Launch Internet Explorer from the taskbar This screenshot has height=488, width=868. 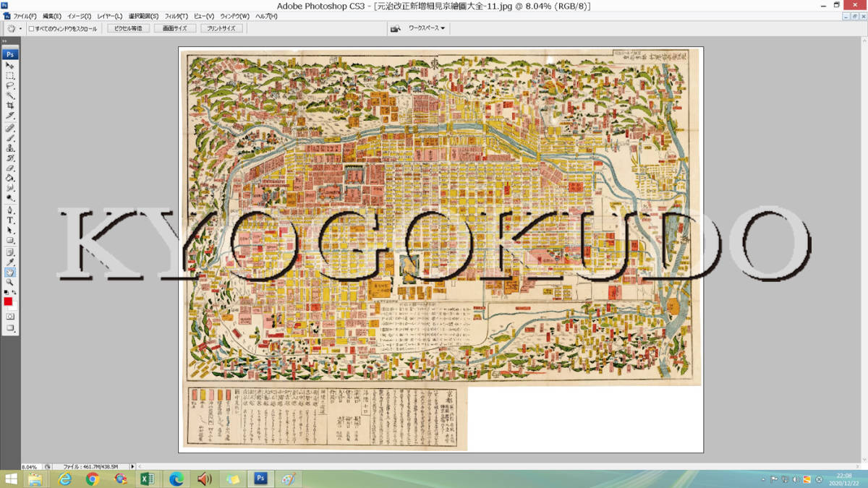coord(65,479)
